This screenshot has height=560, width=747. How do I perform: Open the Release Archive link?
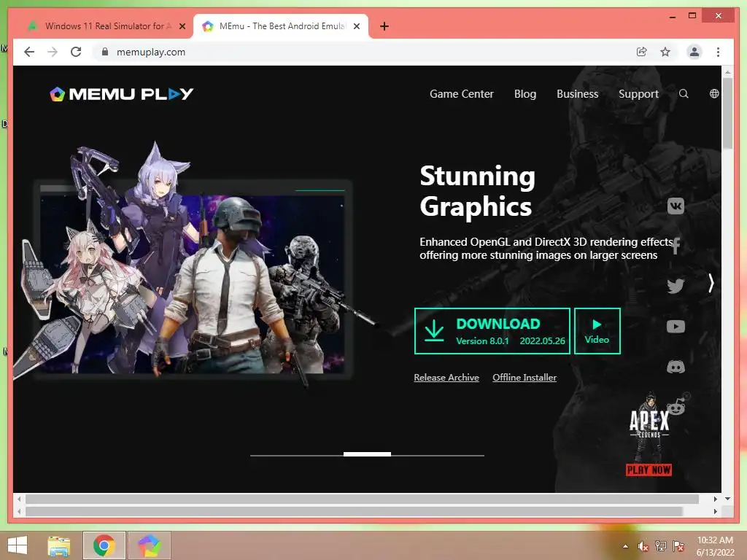click(x=446, y=378)
